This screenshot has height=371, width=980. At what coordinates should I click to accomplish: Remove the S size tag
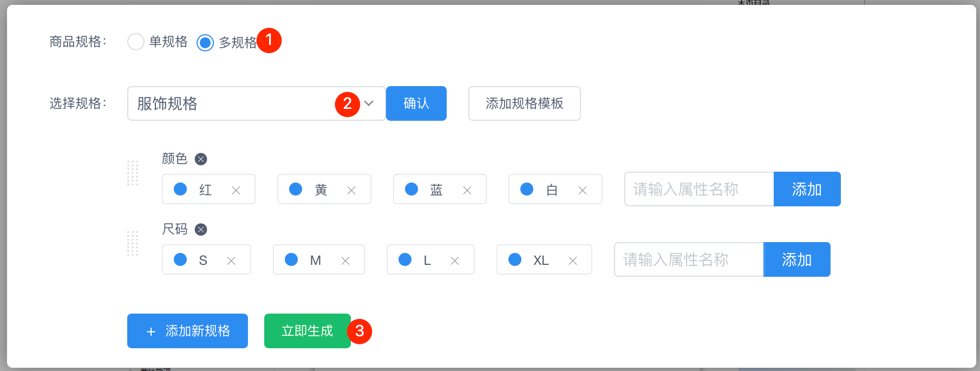click(x=231, y=261)
